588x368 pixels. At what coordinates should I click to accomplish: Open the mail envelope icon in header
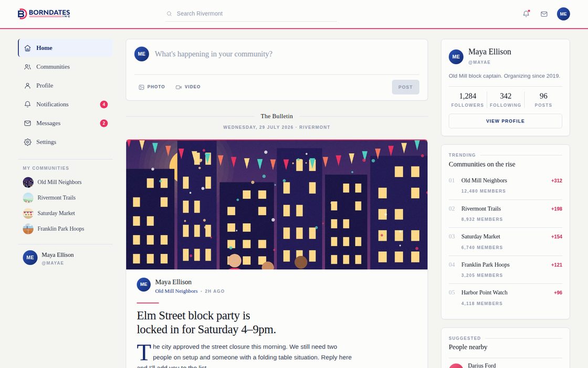pyautogui.click(x=544, y=14)
